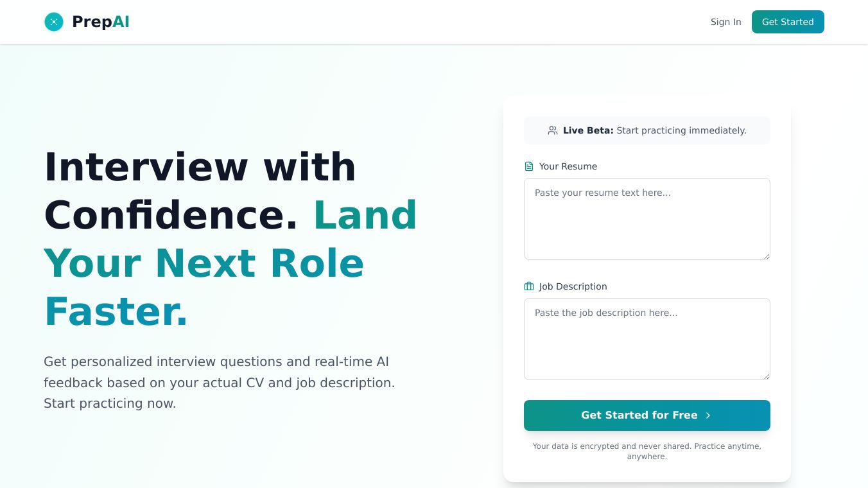Viewport: 868px width, 488px height.
Task: Click the document icon next to Your Resume
Action: pos(529,166)
